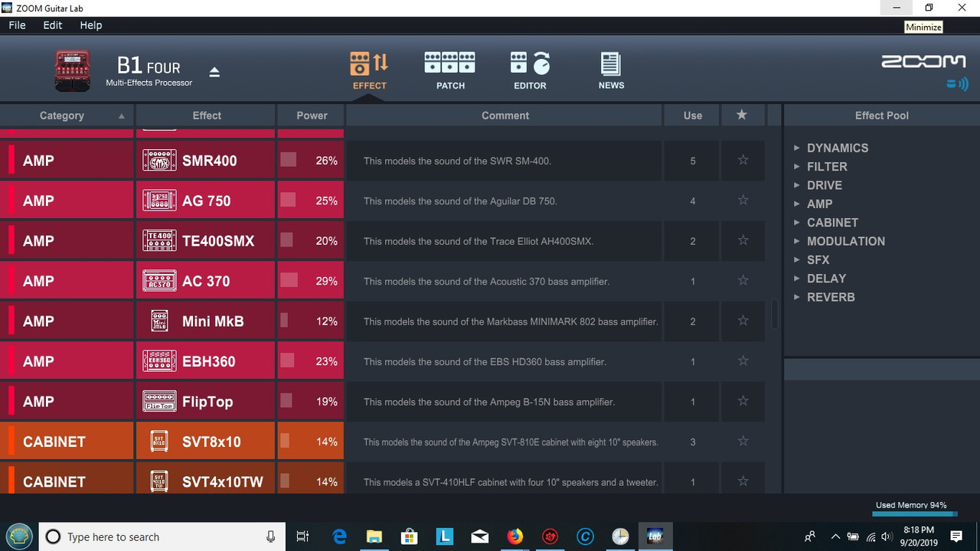Click the SMR400 26% power bar

point(288,160)
